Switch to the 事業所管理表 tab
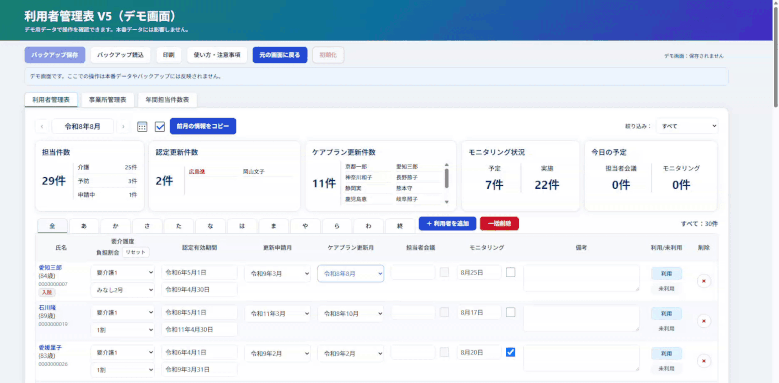Viewport: 779px width, 383px height. (108, 99)
